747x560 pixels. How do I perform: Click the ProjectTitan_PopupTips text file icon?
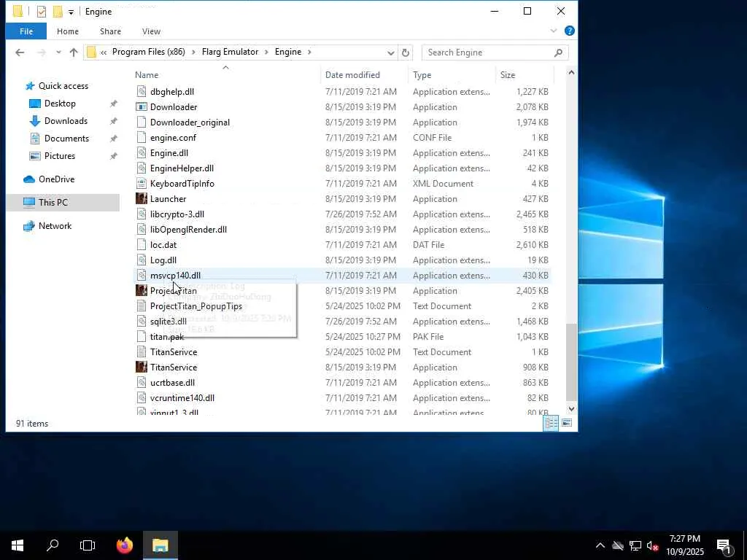click(141, 306)
